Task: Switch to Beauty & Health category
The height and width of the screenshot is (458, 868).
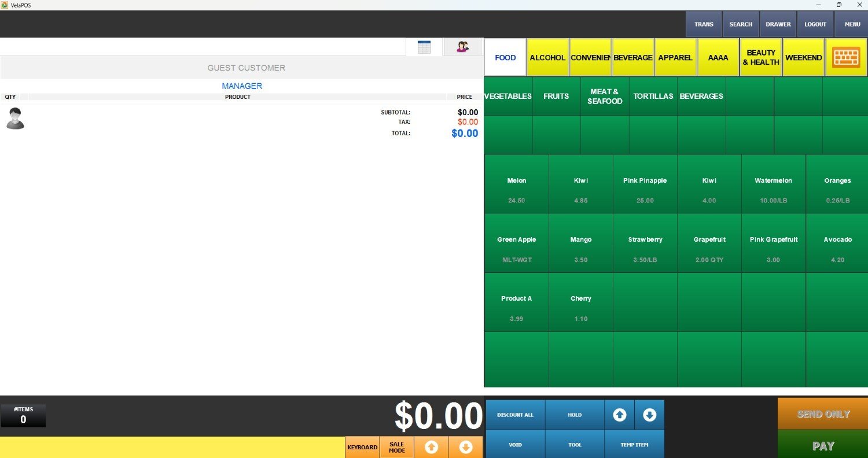Action: point(760,57)
